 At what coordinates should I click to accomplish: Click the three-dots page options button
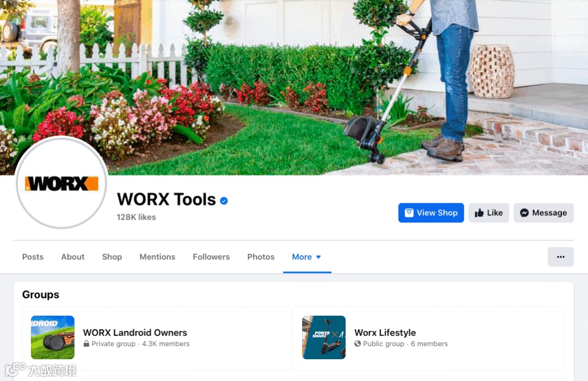click(560, 257)
